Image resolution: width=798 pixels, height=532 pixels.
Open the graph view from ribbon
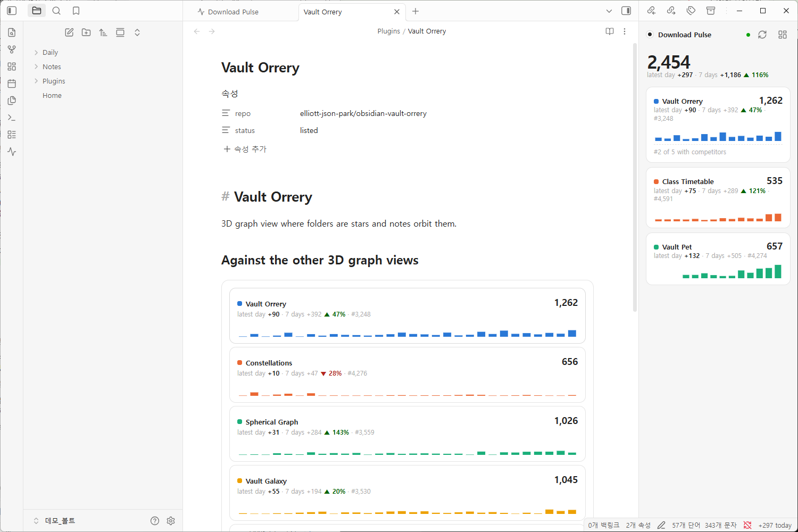point(12,49)
